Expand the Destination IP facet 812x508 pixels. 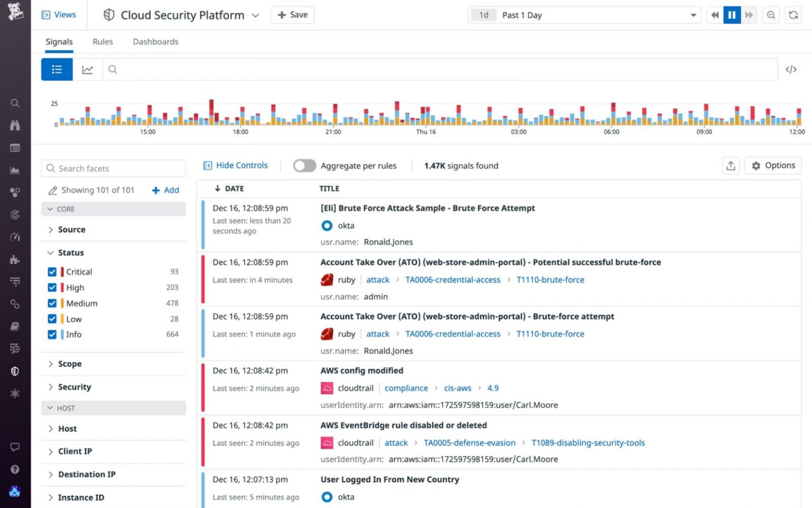[86, 474]
